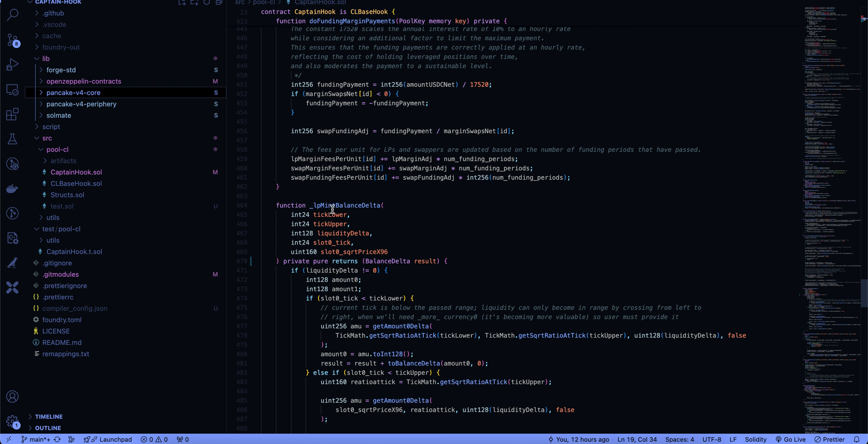This screenshot has height=444, width=868.
Task: Open the Run and Debug view
Action: (12, 65)
